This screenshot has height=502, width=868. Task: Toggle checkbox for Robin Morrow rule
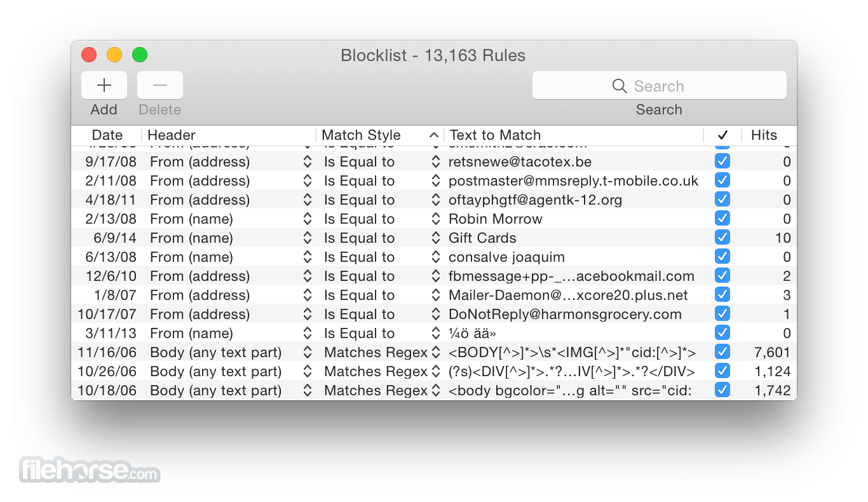(x=722, y=219)
